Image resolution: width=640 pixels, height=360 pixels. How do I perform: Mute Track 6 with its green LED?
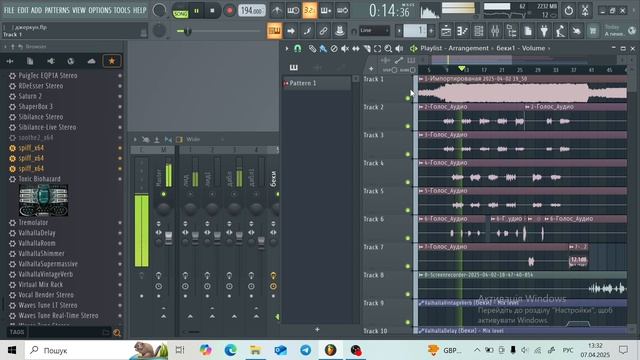pos(407,238)
